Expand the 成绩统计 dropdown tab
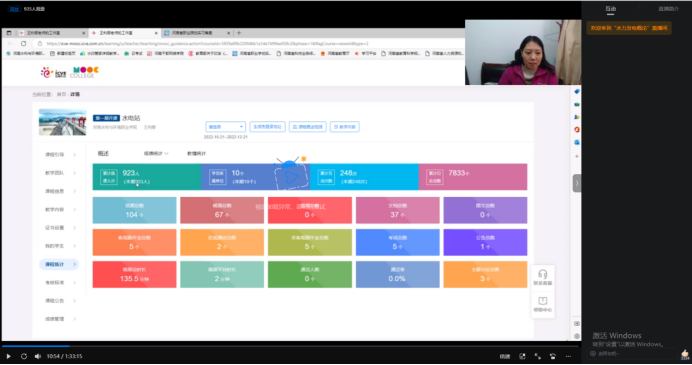Image resolution: width=692 pixels, height=365 pixels. click(156, 154)
